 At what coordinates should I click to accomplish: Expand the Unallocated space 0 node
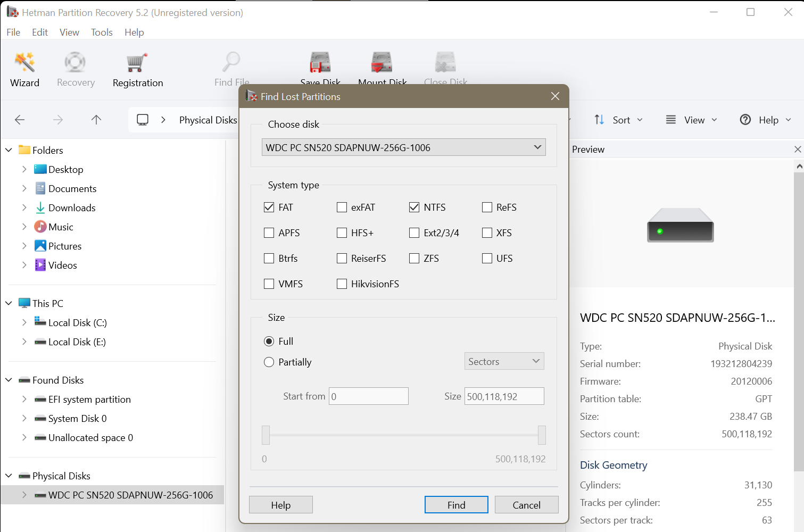[x=24, y=437]
